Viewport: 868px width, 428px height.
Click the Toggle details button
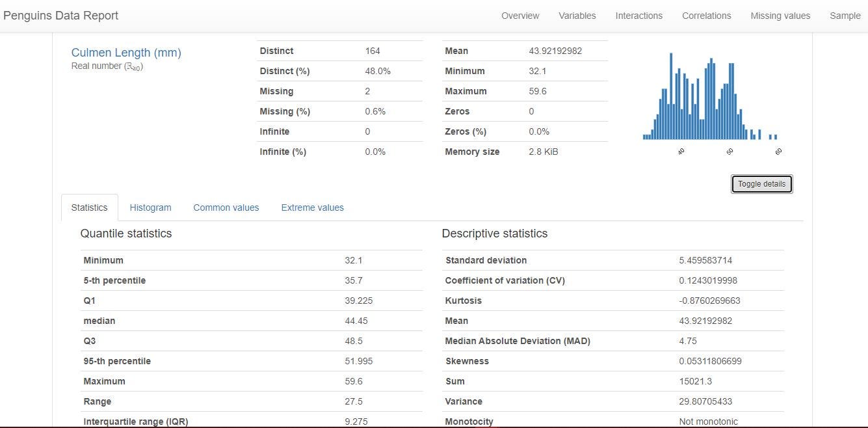pyautogui.click(x=761, y=183)
